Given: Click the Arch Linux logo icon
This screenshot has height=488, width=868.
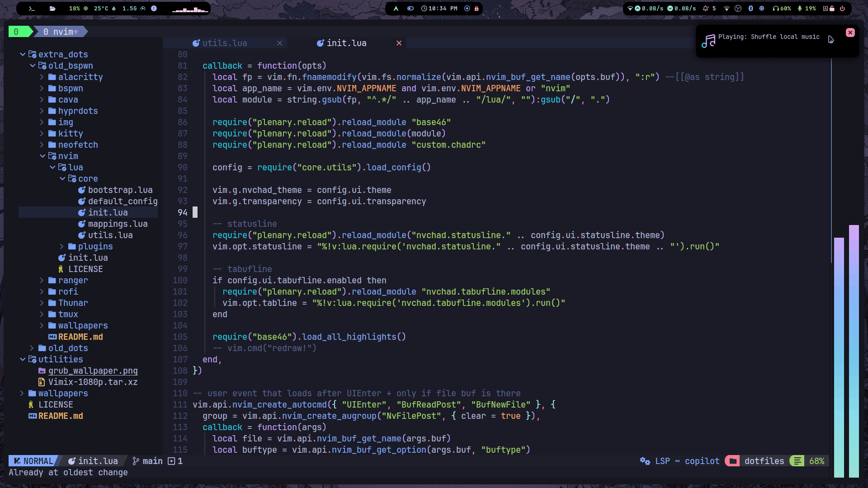Looking at the screenshot, I should [396, 9].
